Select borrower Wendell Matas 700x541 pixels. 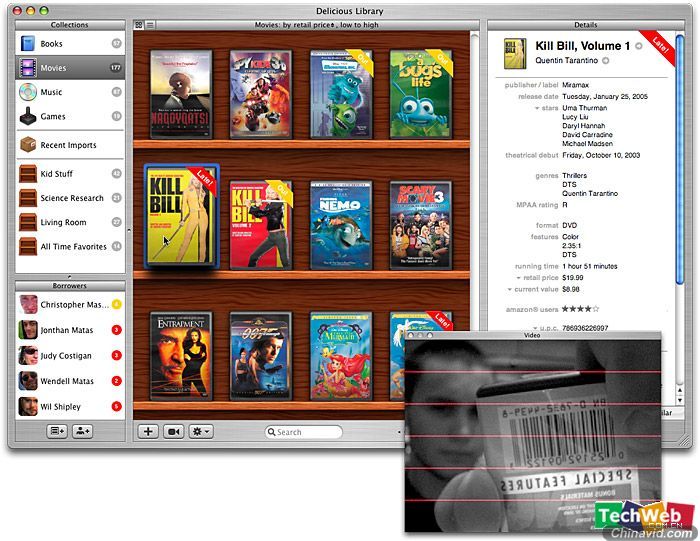point(70,381)
